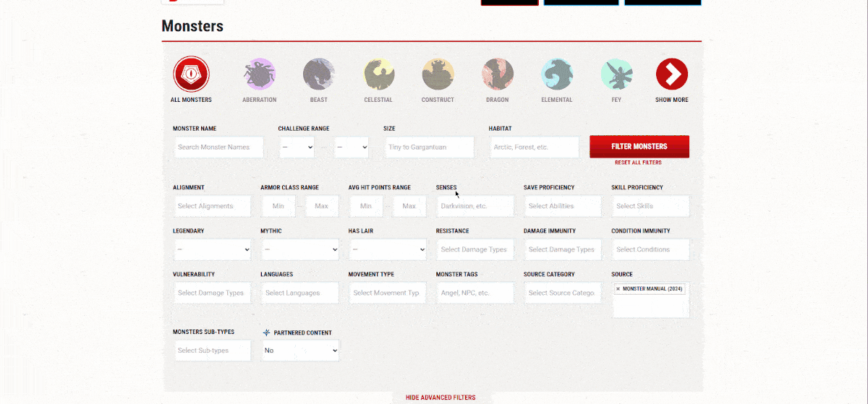Click the Monsters Sub-types field
Image resolution: width=868 pixels, height=404 pixels.
(x=212, y=351)
